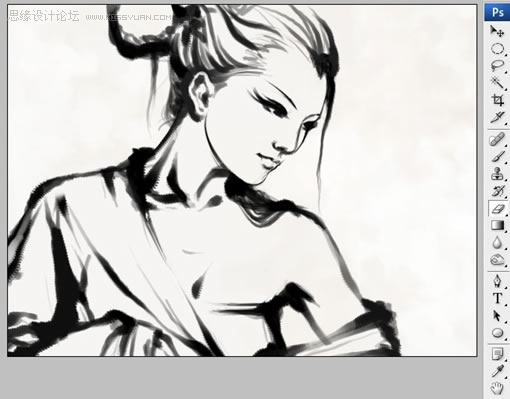Select the History Brush tool
The image size is (510, 399).
tap(497, 191)
